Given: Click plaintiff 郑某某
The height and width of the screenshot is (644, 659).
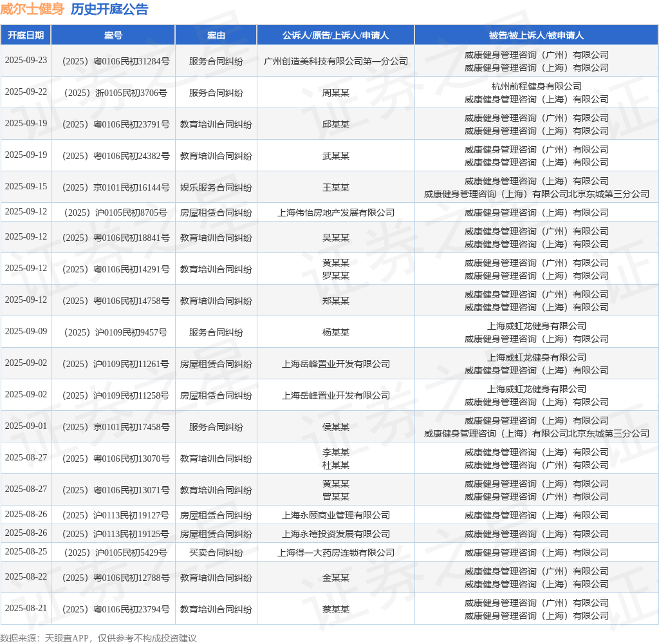Looking at the screenshot, I should 336,301.
